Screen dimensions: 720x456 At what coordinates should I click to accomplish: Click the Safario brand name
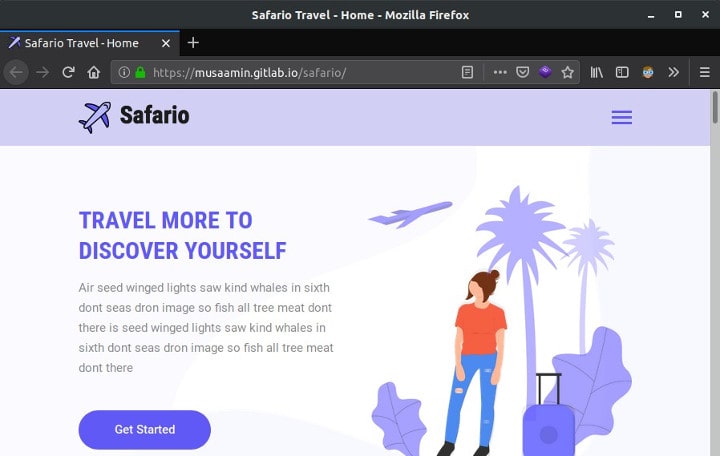154,115
